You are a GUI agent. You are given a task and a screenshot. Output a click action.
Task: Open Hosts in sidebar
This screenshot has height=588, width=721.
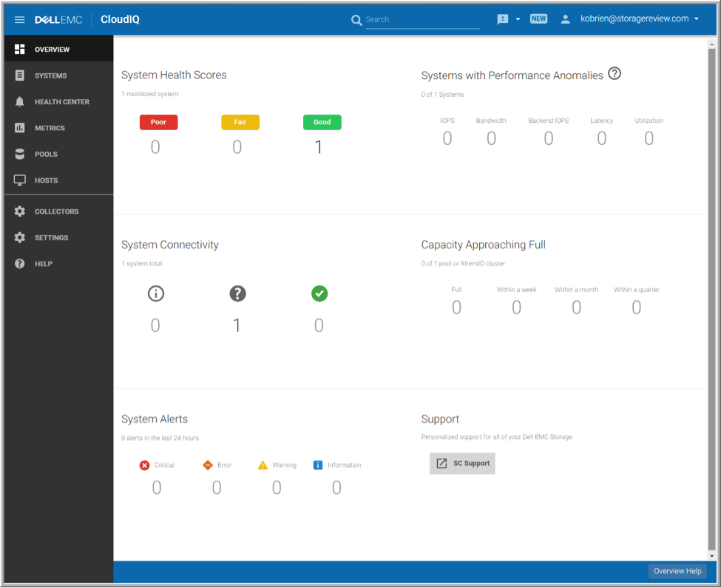pos(59,180)
